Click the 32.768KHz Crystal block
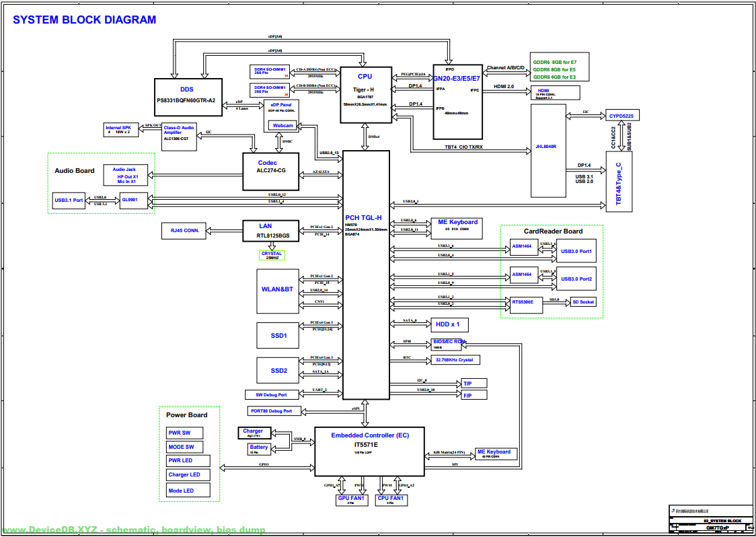 click(x=455, y=361)
